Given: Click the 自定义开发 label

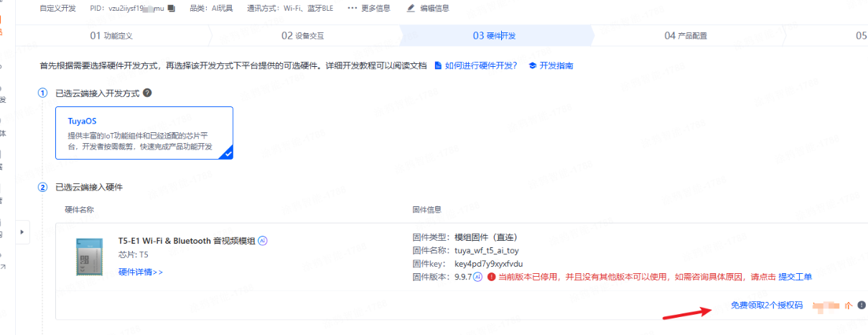Looking at the screenshot, I should [57, 9].
